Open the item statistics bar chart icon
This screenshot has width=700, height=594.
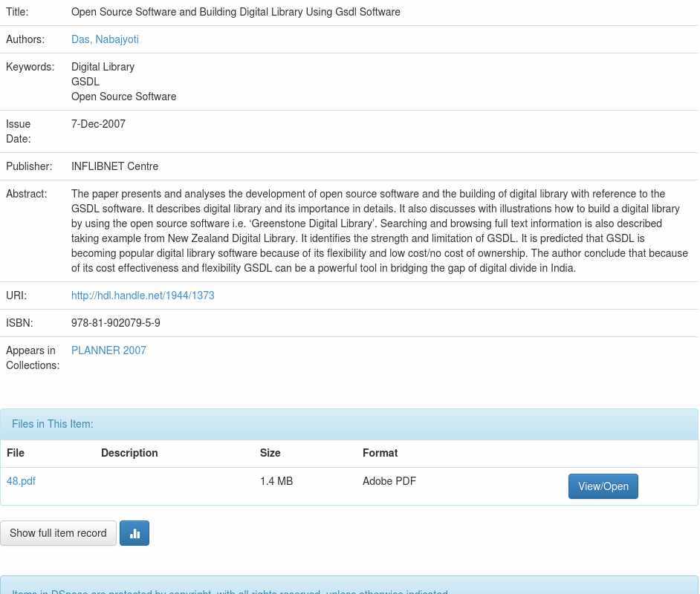(135, 533)
